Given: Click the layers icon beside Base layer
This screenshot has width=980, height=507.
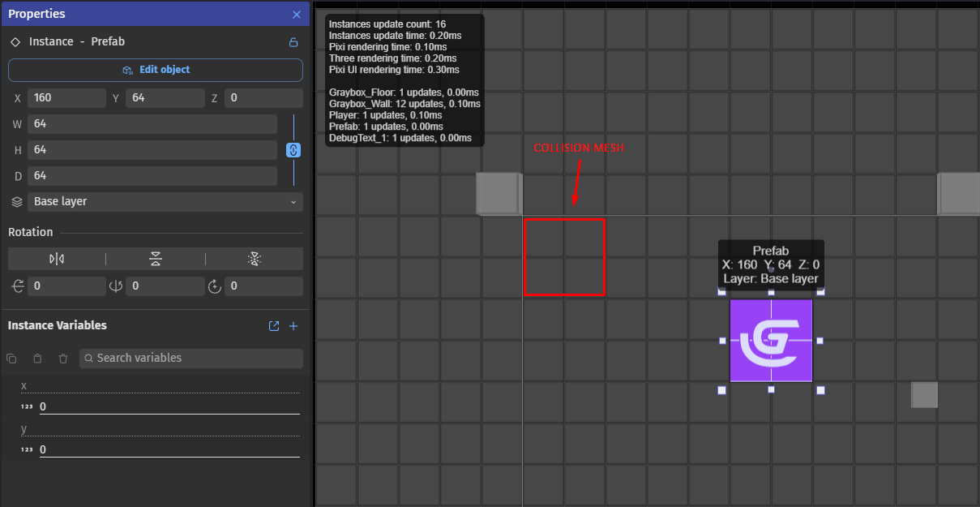Looking at the screenshot, I should (x=17, y=202).
